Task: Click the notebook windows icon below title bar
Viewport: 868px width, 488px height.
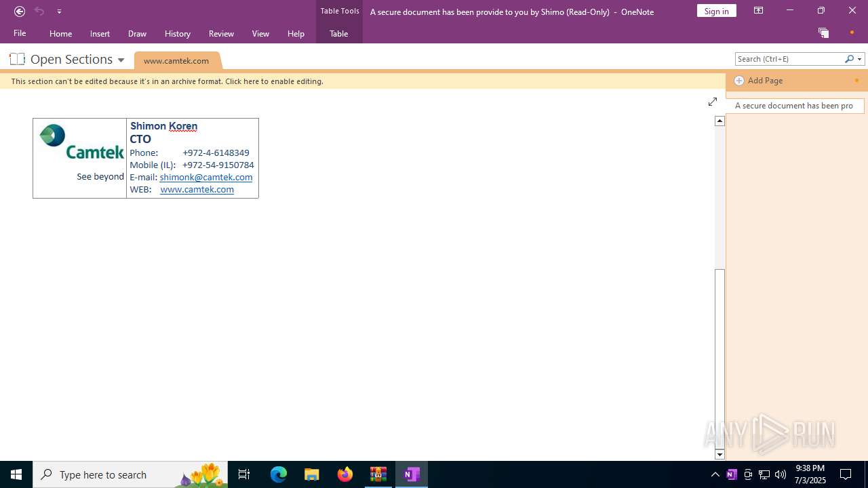Action: pyautogui.click(x=823, y=33)
